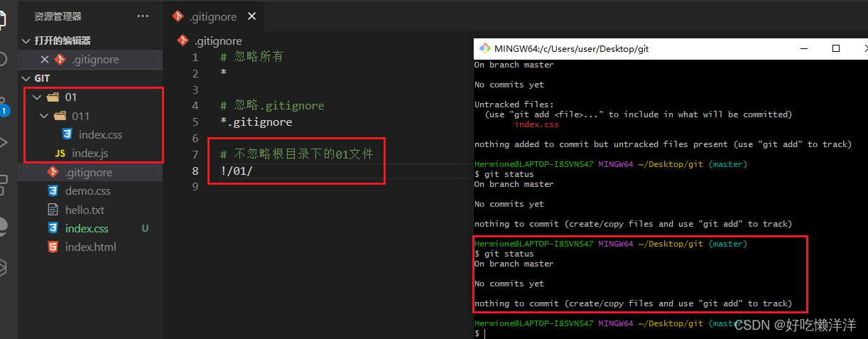Click the '# 忽略所有' comment line
The width and height of the screenshot is (868, 339).
[x=251, y=56]
